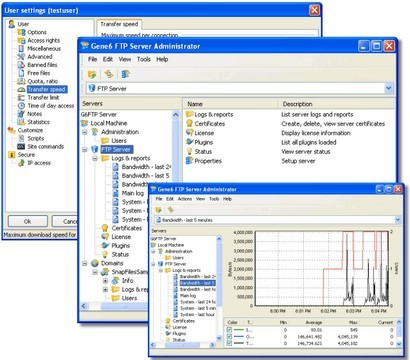Click Local Machine icon in front window tree
The width and height of the screenshot is (410, 360).
(x=153, y=245)
